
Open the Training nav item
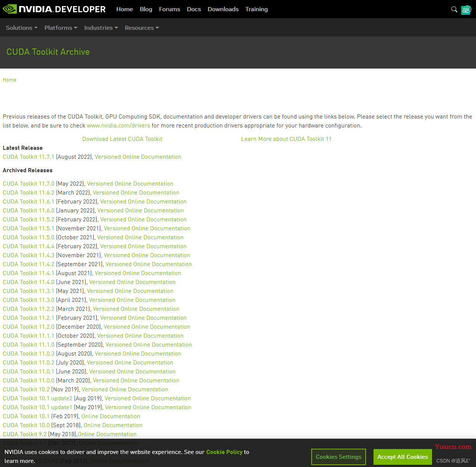[x=256, y=9]
